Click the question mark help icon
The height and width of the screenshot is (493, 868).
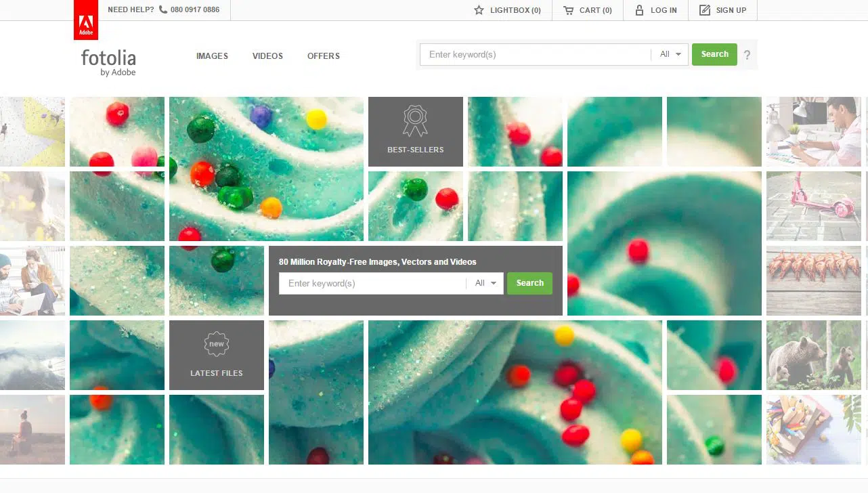(x=747, y=55)
